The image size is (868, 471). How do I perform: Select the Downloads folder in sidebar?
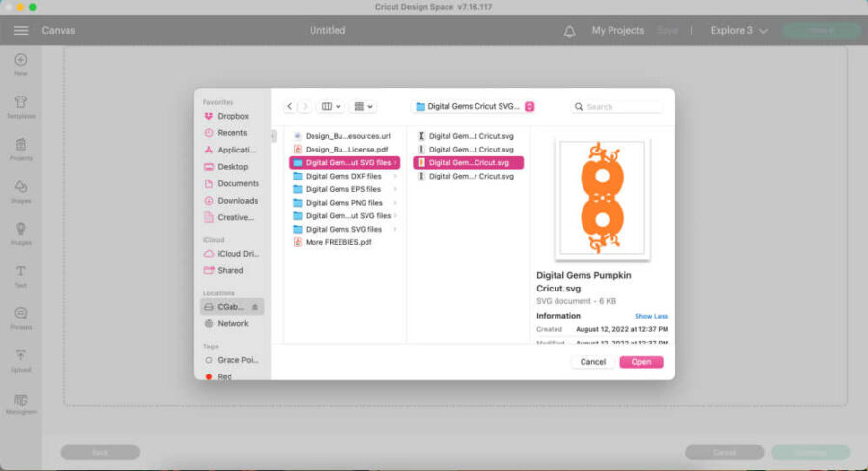point(236,201)
